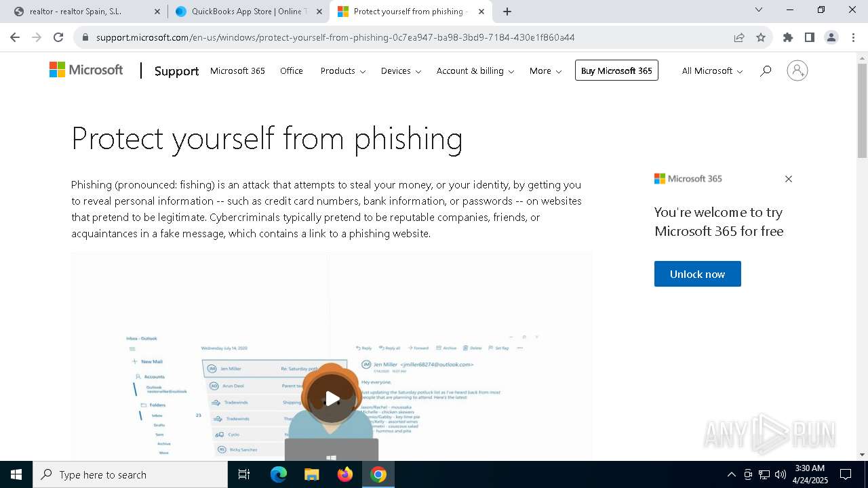Click the Microsoft logo in header
868x488 pixels.
click(86, 70)
